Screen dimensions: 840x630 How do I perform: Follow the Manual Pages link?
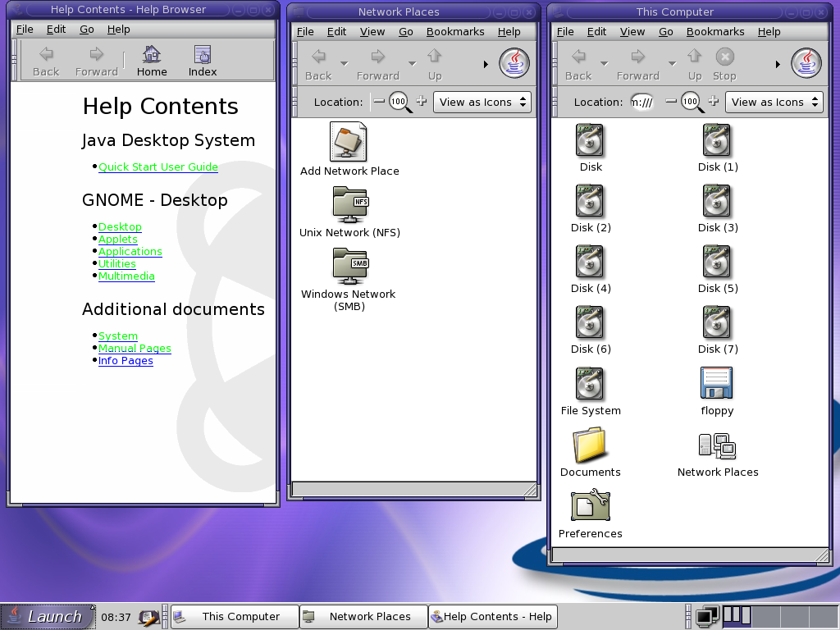(135, 348)
